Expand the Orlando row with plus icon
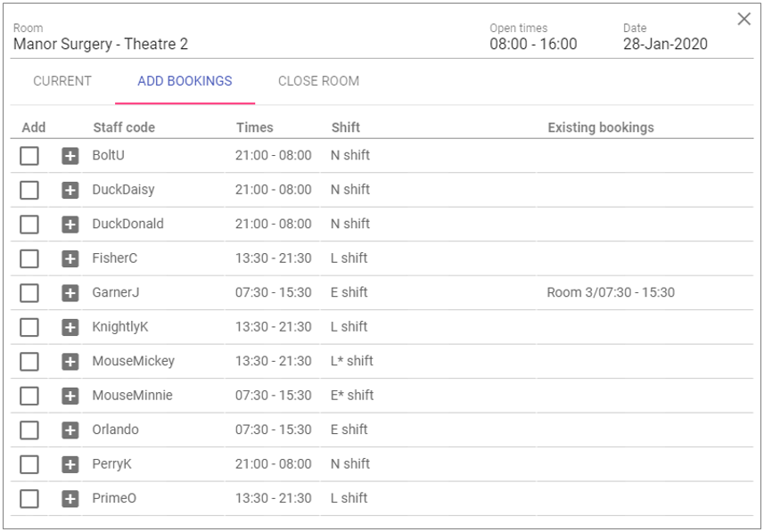764x532 pixels. pos(70,430)
